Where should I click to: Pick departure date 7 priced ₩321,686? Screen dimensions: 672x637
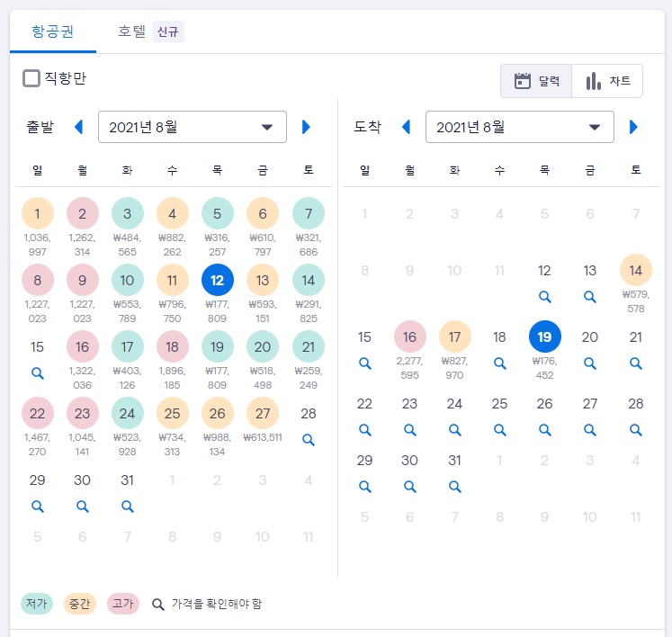309,213
